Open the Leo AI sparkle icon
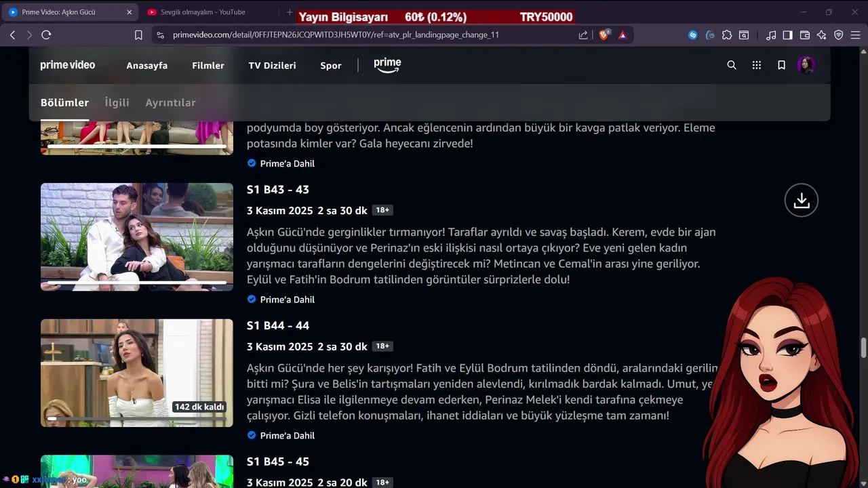This screenshot has width=868, height=488. tap(821, 35)
